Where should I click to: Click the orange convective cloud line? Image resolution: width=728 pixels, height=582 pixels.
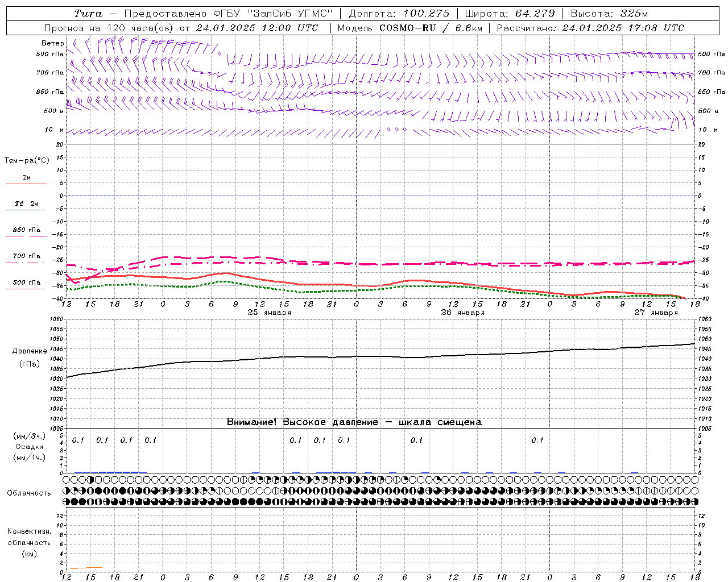point(86,568)
